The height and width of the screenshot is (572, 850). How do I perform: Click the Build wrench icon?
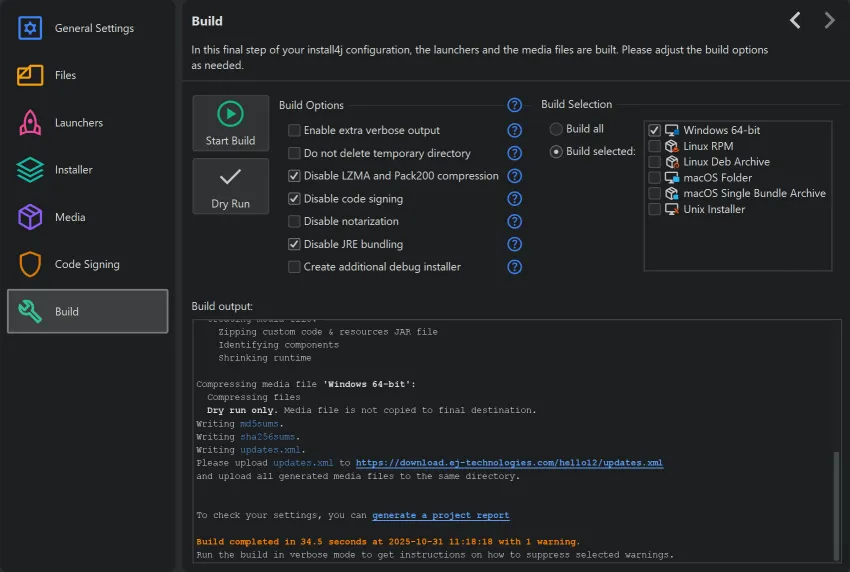tap(30, 311)
